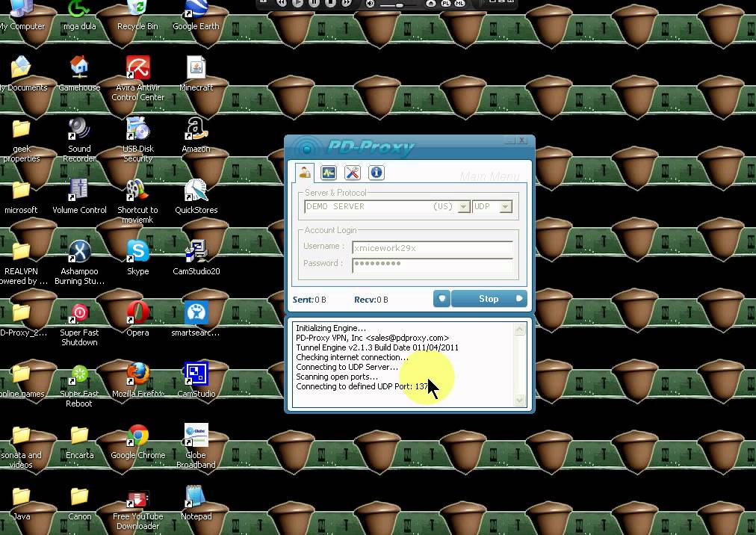This screenshot has height=535, width=756.
Task: Select the REALVPN folder icon
Action: coord(21,262)
